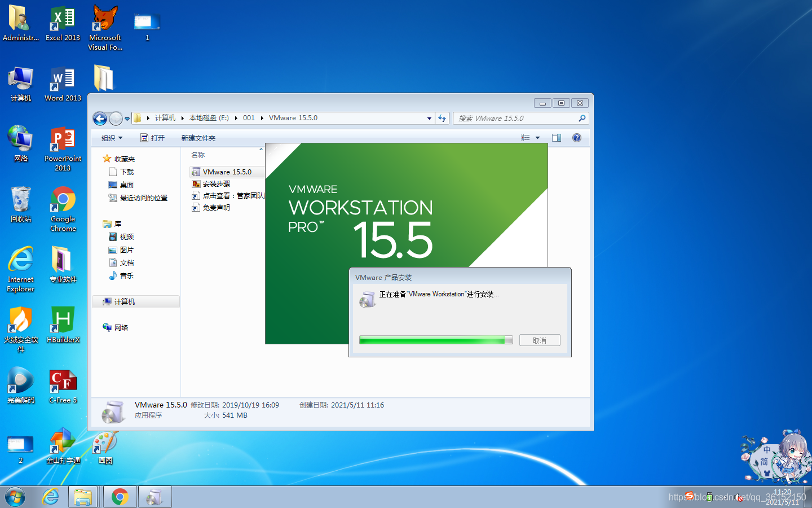The image size is (812, 508).
Task: Open view options dropdown arrow
Action: coord(537,138)
